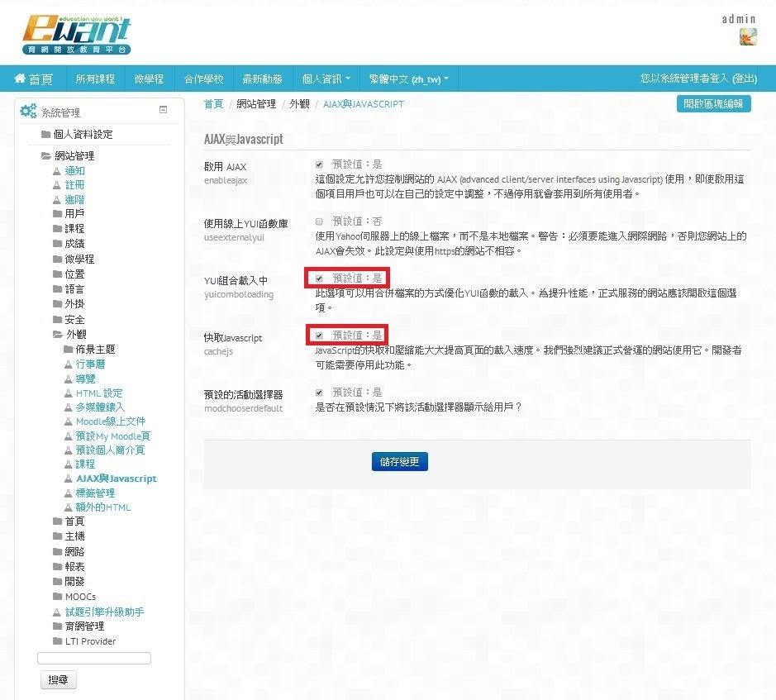This screenshot has height=700, width=776.
Task: Click the flask icon beside 導覽
Action: [x=69, y=379]
